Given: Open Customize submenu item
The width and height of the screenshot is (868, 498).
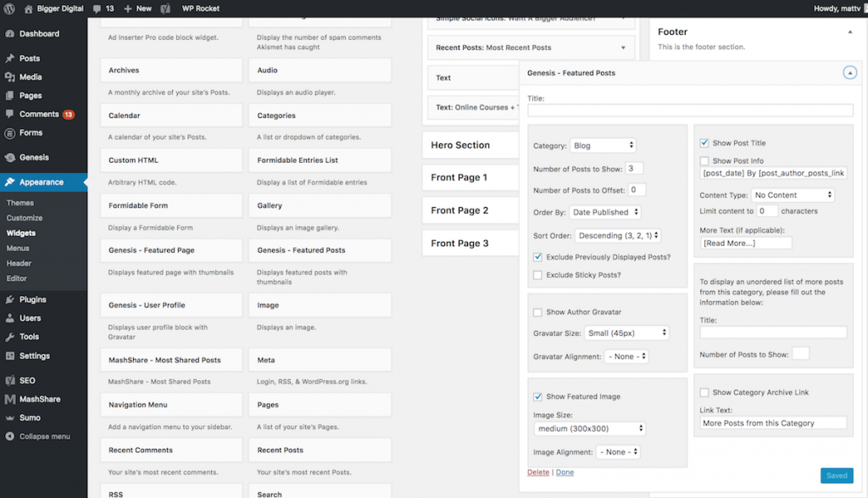Looking at the screenshot, I should click(25, 218).
